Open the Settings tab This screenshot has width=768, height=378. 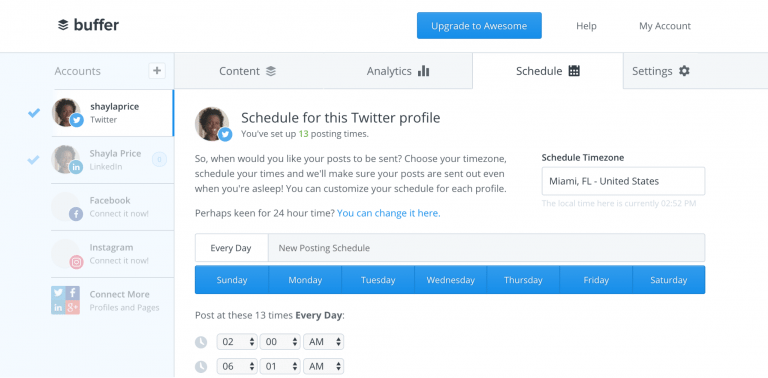click(660, 71)
